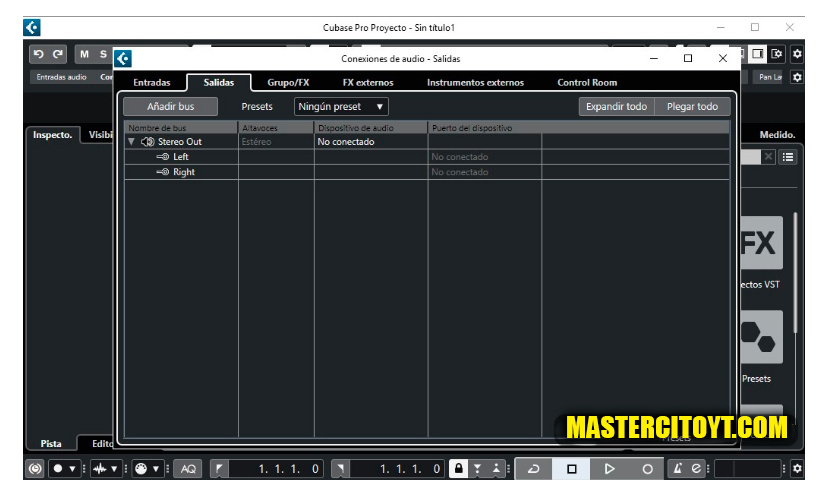Viewport: 828px width, 496px height.
Task: Clear the right panel search field
Action: tap(768, 157)
